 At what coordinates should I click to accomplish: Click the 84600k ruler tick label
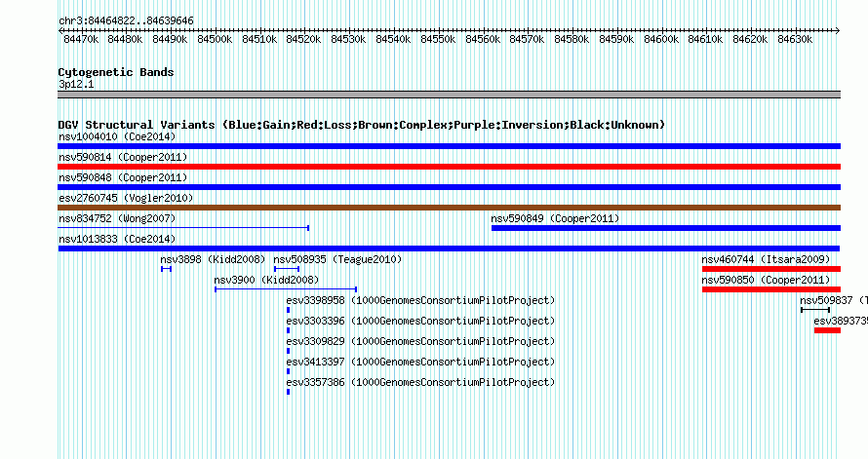click(x=661, y=39)
